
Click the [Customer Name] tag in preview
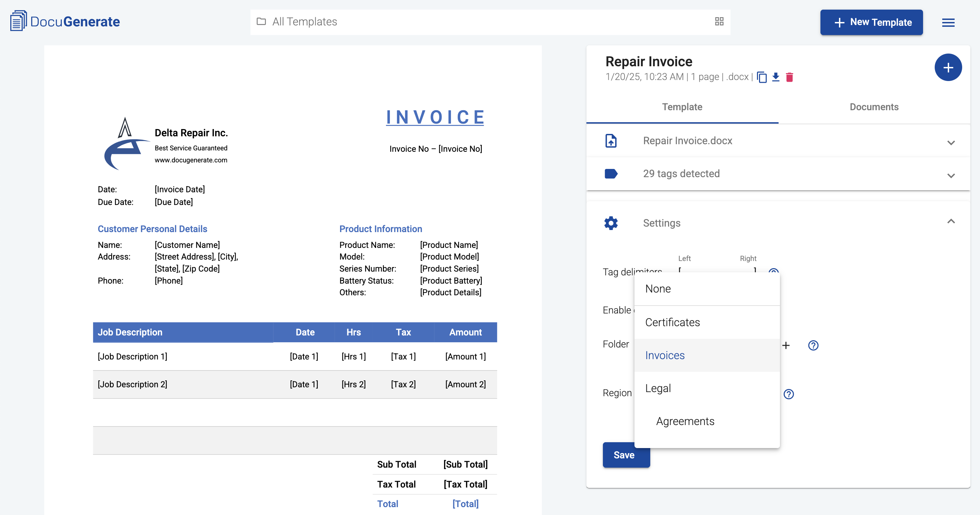pos(187,245)
